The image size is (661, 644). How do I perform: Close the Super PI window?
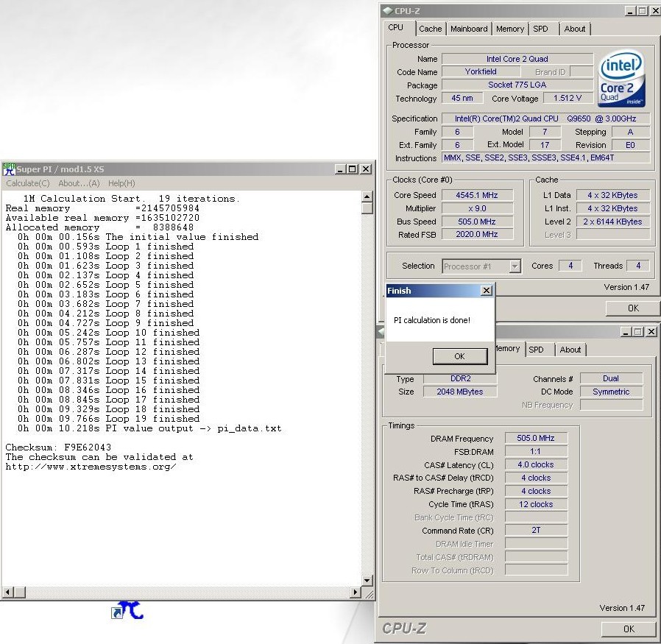point(366,169)
